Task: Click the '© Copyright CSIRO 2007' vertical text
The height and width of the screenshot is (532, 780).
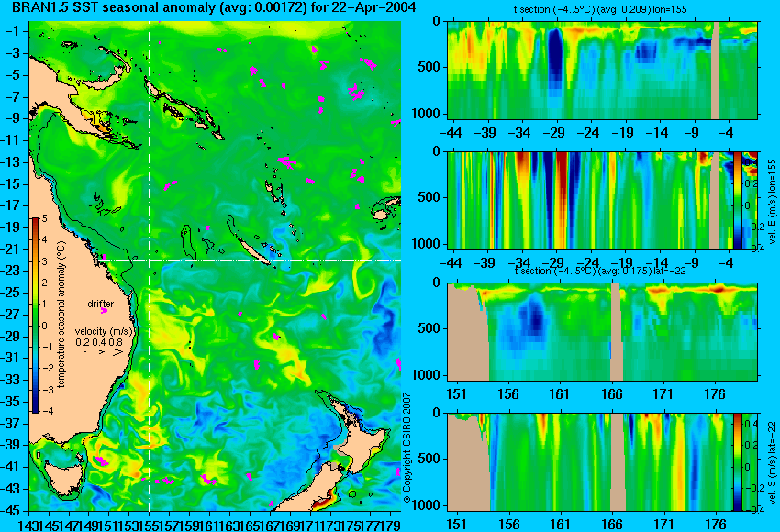Action: [x=407, y=449]
